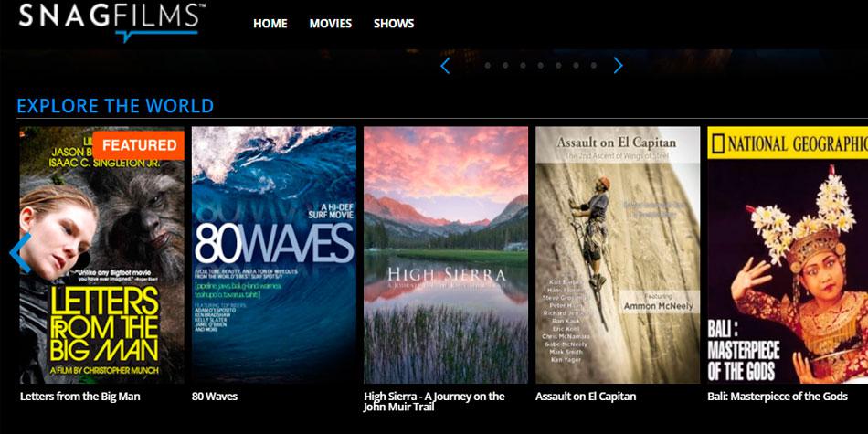Choose the Assault on El Capitan poster

pos(617,256)
